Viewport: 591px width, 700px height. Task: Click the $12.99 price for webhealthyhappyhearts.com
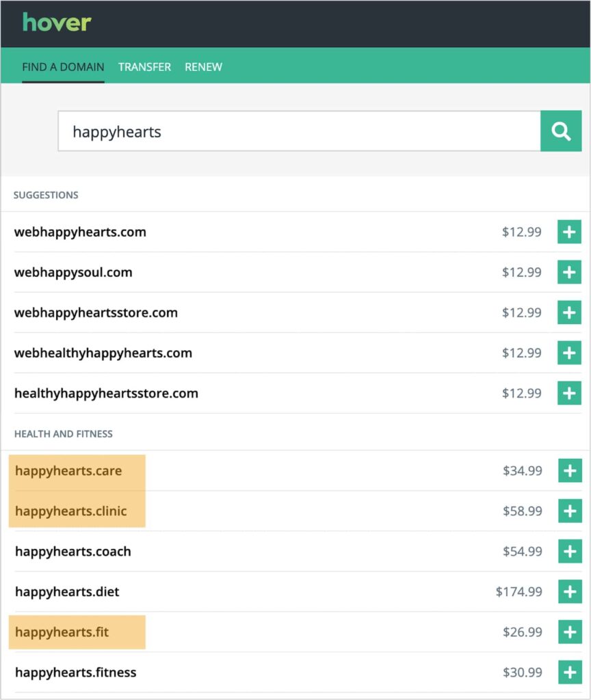521,353
